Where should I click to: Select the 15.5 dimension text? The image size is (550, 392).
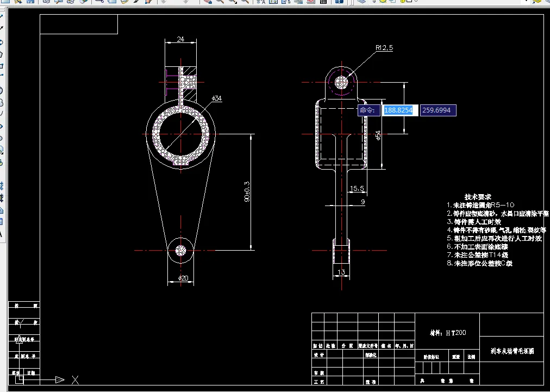357,189
